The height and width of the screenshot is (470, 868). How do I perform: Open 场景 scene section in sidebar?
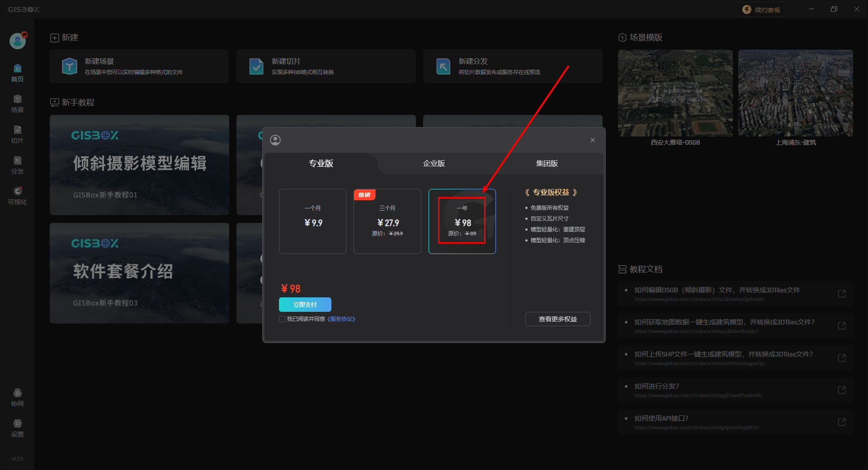click(x=17, y=104)
